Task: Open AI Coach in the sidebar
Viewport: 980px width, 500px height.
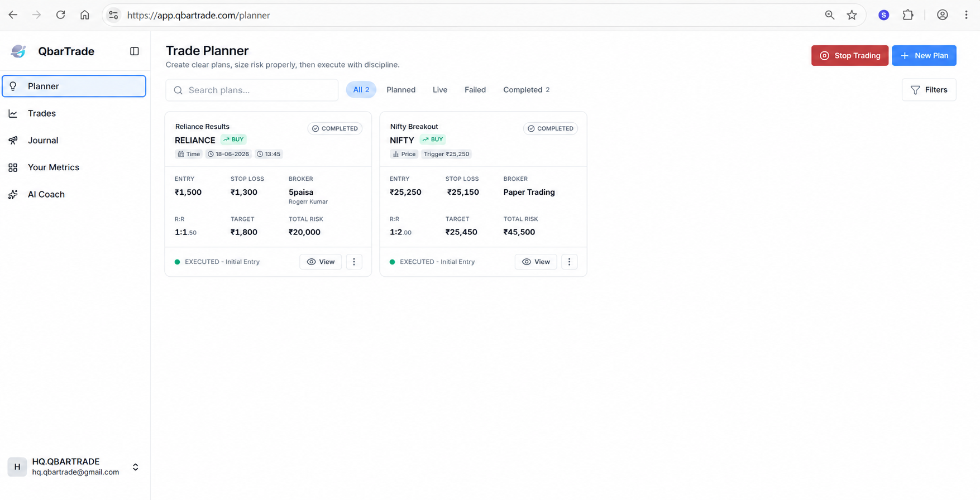Action: point(74,194)
